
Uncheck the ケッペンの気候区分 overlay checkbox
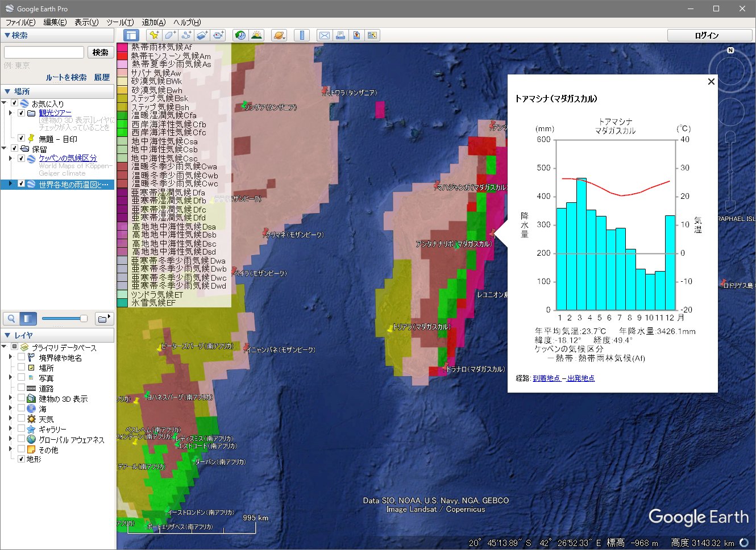click(22, 158)
